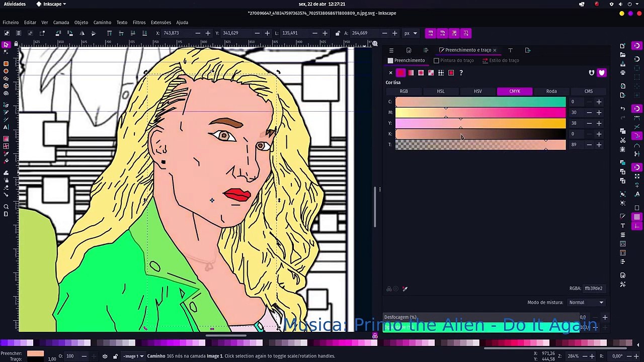Screen dimensions: 644x362
Task: Click the magenta M channel slider
Action: [x=480, y=113]
